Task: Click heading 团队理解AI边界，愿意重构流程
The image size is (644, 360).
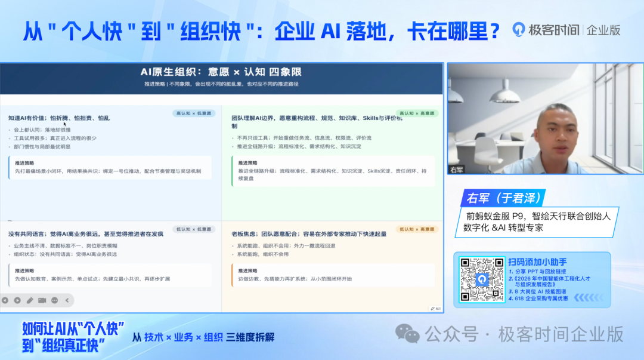Action: (317, 122)
